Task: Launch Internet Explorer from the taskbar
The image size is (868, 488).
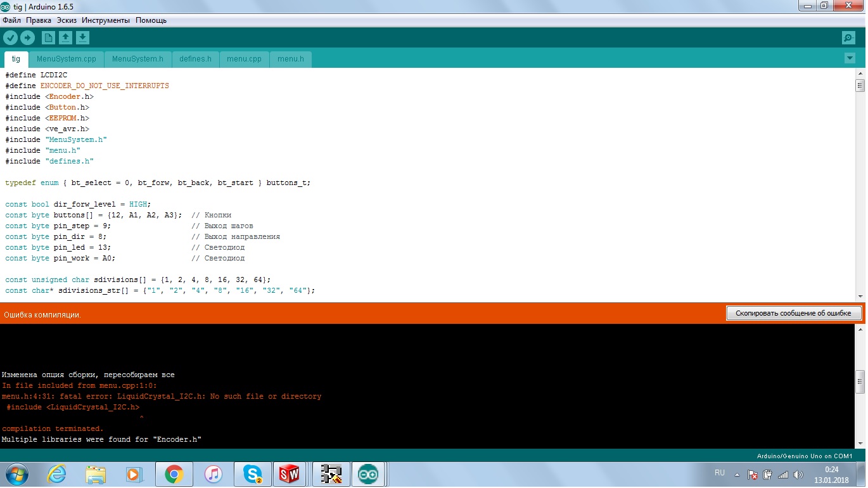Action: [56, 474]
